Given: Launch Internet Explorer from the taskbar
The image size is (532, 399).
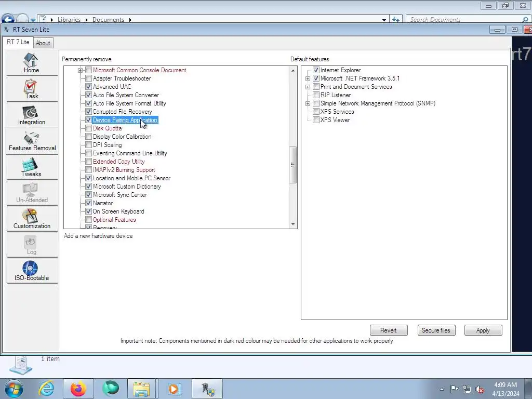Looking at the screenshot, I should [x=46, y=389].
